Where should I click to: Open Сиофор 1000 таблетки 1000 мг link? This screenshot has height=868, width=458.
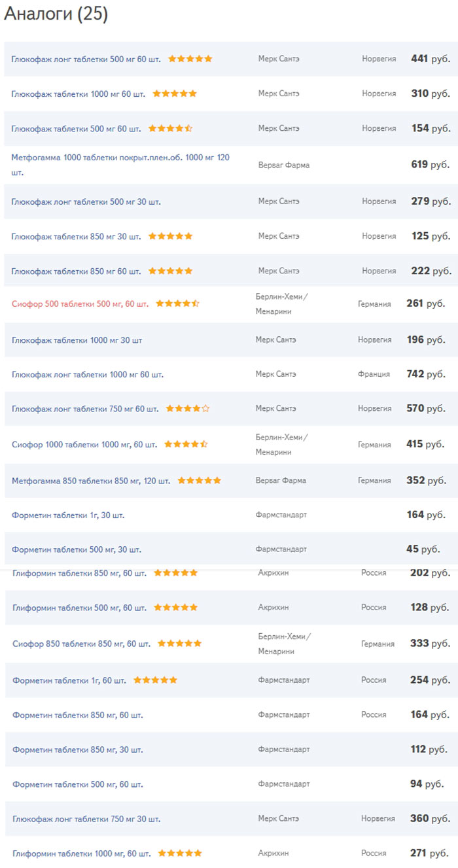click(x=84, y=445)
